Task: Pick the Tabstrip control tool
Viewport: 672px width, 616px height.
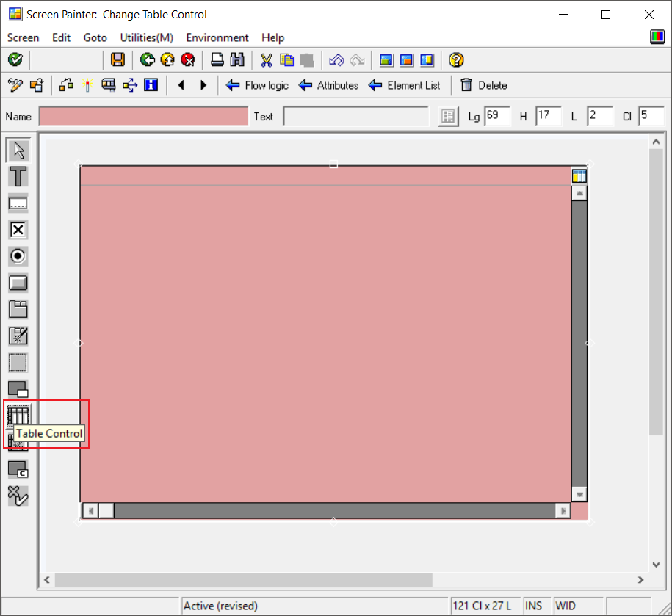Action: 18,309
